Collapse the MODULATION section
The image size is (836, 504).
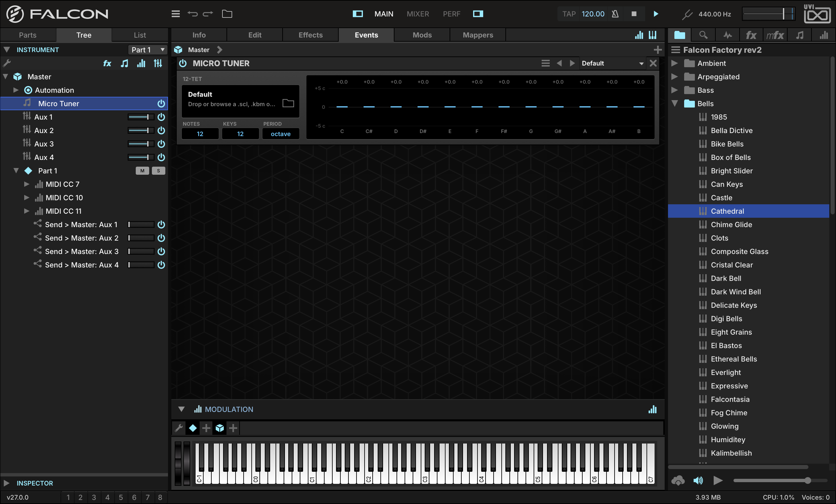tap(181, 409)
